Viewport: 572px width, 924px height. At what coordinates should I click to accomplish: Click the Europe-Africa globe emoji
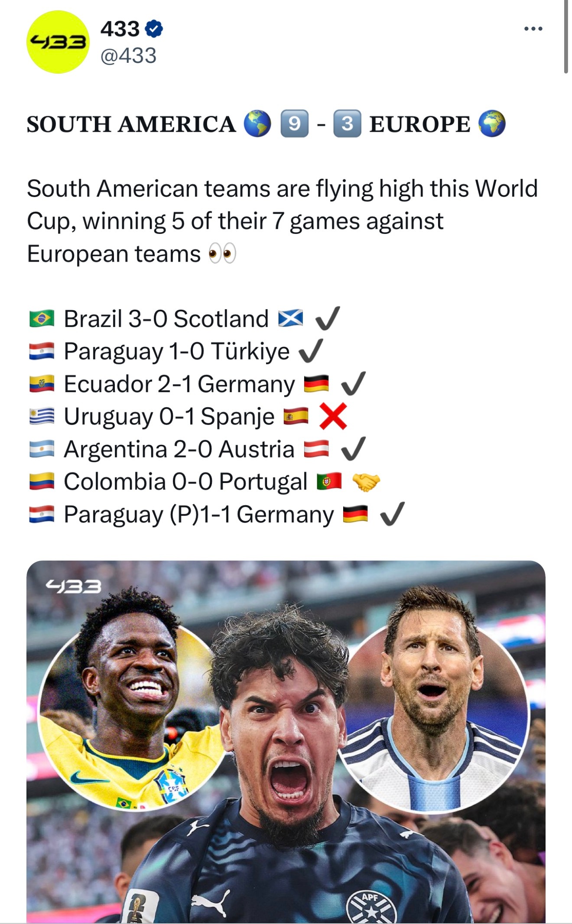[492, 124]
